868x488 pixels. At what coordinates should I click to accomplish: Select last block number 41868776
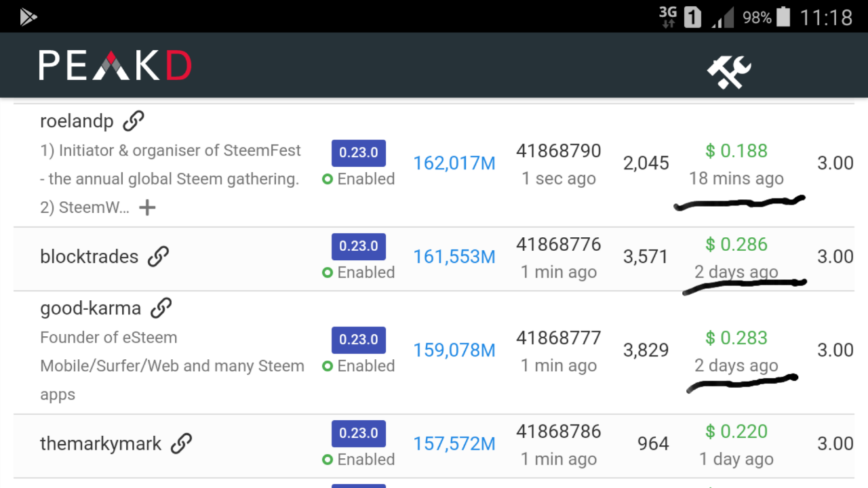click(x=559, y=244)
